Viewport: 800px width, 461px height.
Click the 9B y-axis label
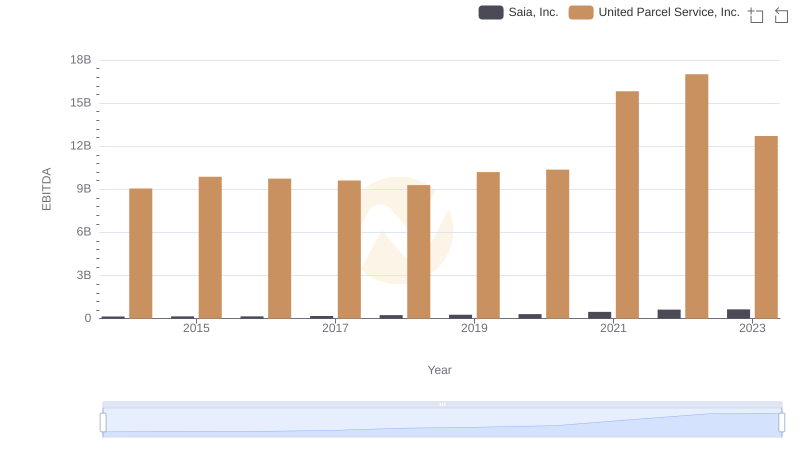pos(84,189)
